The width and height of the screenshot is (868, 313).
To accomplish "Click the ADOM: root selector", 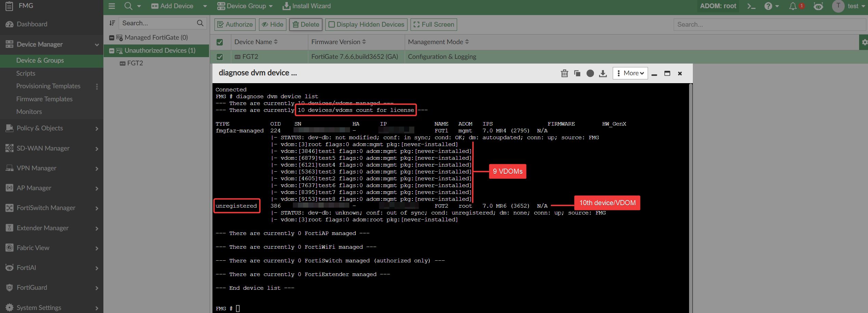I will click(718, 6).
